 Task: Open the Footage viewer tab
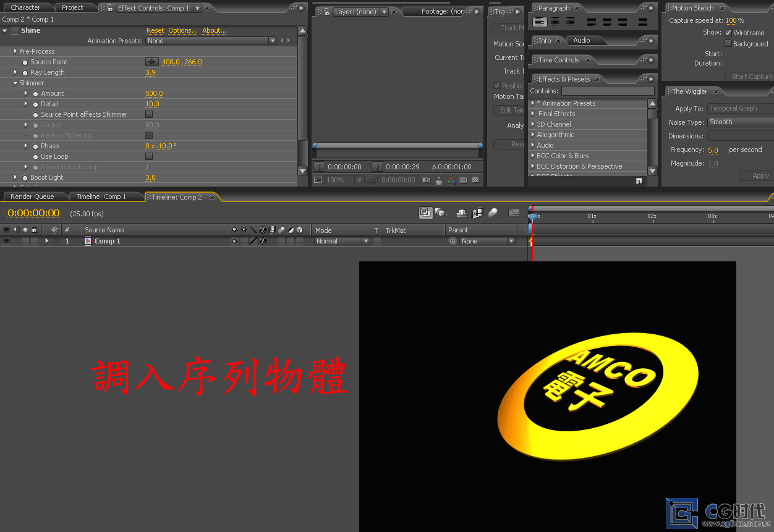click(x=443, y=11)
